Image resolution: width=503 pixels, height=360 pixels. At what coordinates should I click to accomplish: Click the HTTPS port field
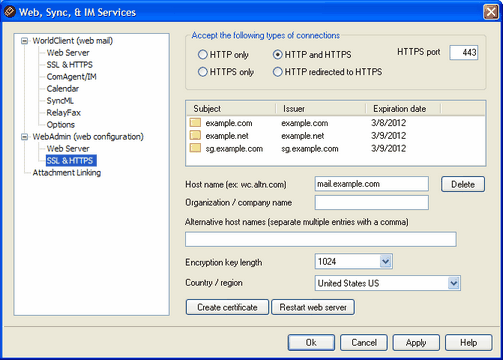pyautogui.click(x=464, y=53)
